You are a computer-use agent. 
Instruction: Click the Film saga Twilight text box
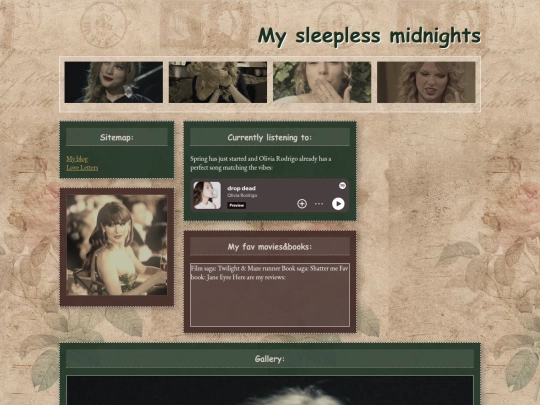click(x=270, y=295)
